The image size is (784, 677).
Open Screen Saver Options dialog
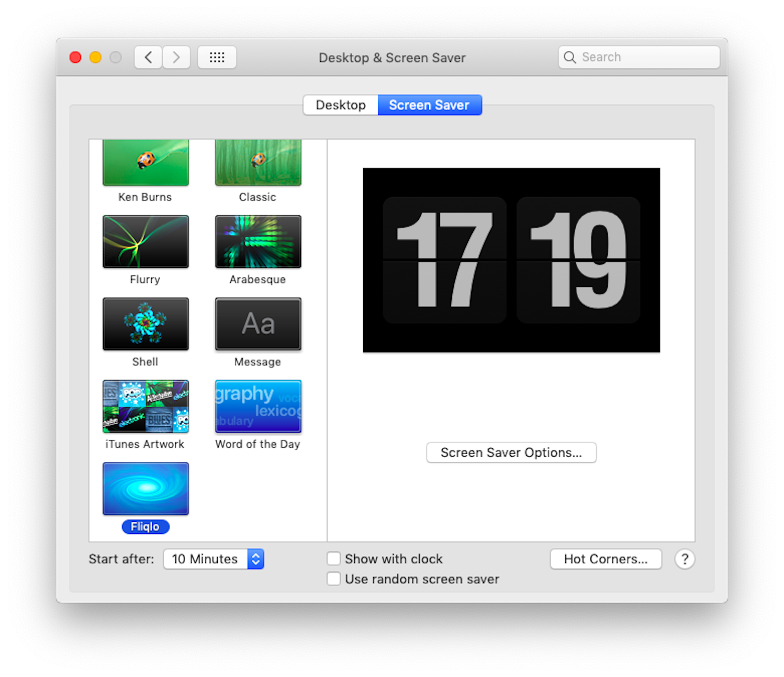click(511, 452)
